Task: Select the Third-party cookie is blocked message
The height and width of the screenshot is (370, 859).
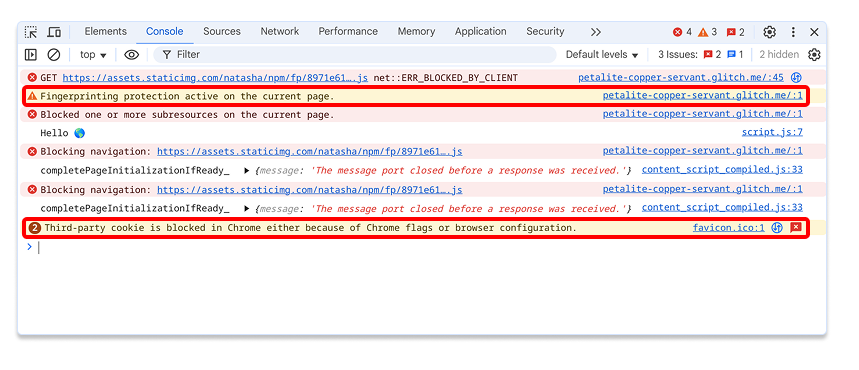Action: click(311, 228)
